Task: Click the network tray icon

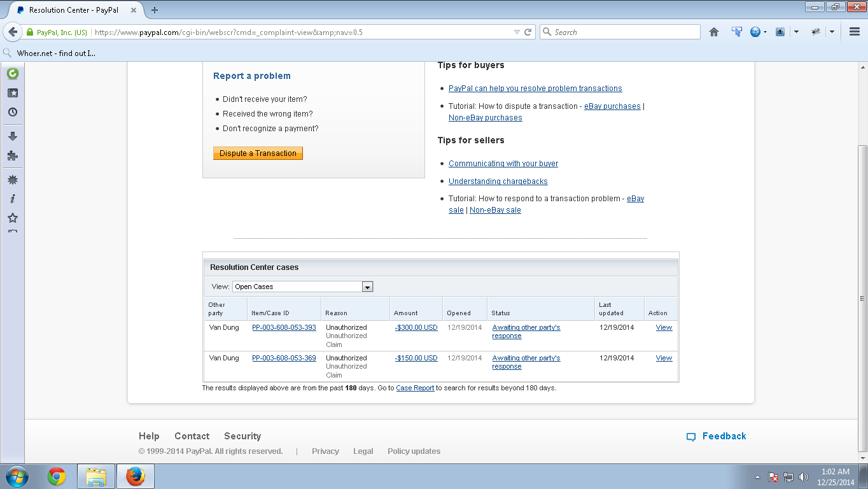Action: pyautogui.click(x=788, y=476)
